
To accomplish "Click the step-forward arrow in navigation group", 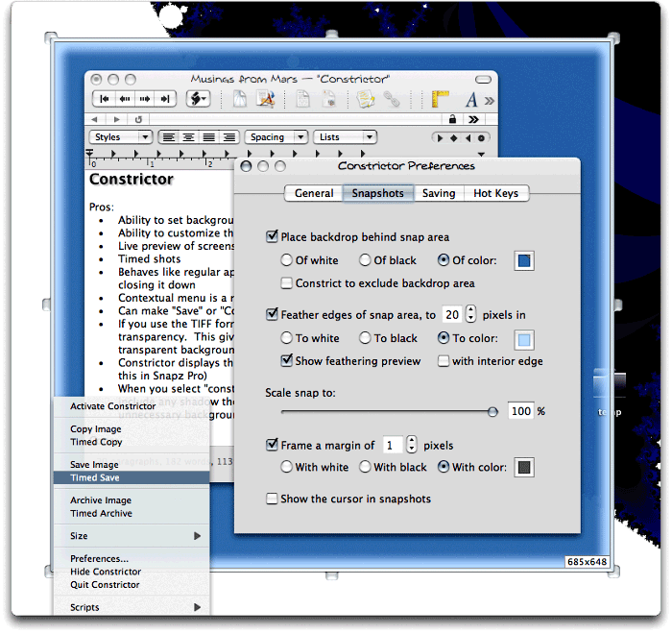I will 145,99.
